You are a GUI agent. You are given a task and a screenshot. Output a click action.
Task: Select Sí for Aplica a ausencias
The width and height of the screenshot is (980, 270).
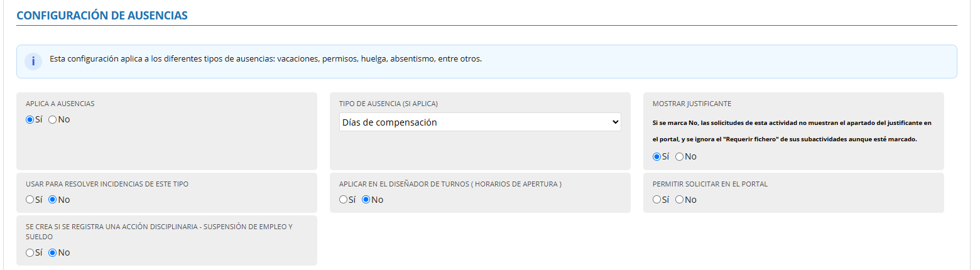click(x=30, y=119)
